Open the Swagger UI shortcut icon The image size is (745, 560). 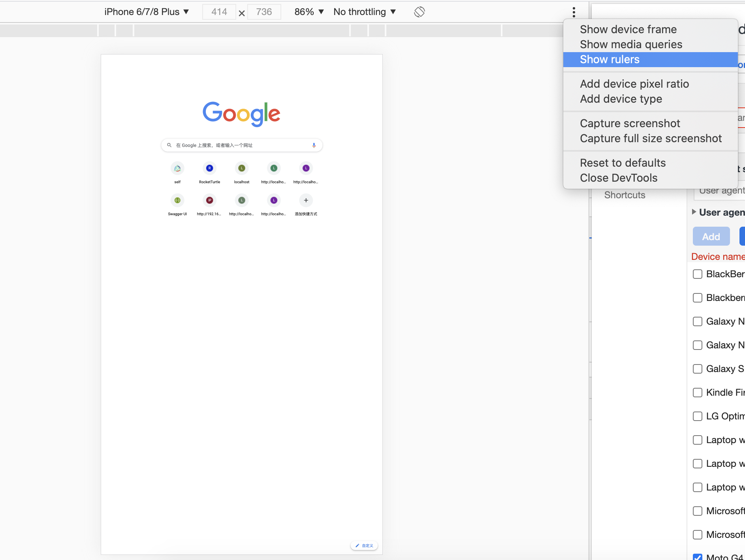point(177,200)
